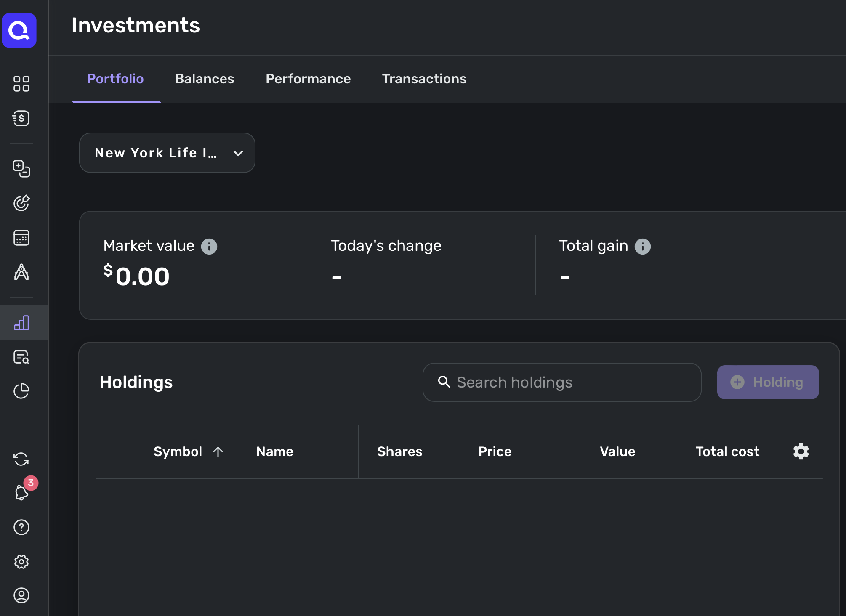The height and width of the screenshot is (616, 846).
Task: Open the help question mark icon
Action: [21, 527]
